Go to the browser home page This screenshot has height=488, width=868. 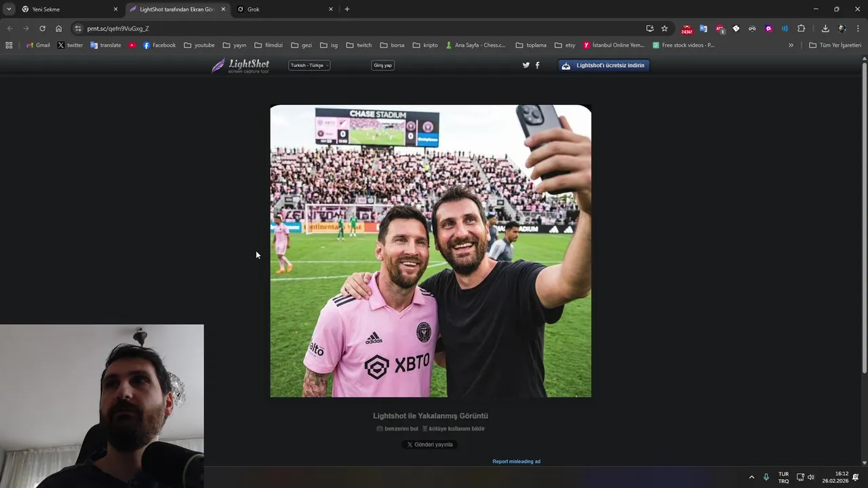59,28
